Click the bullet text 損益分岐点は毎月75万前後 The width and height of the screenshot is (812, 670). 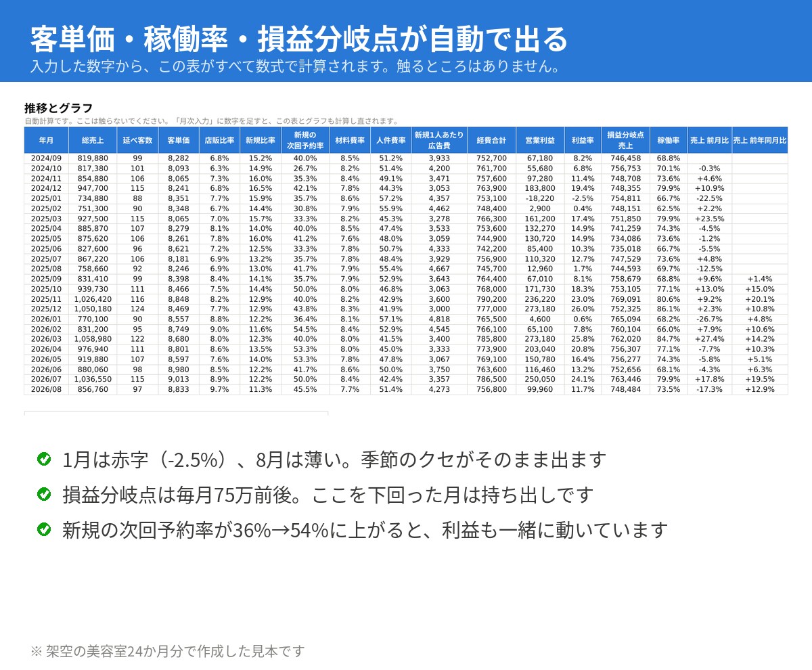tap(328, 495)
